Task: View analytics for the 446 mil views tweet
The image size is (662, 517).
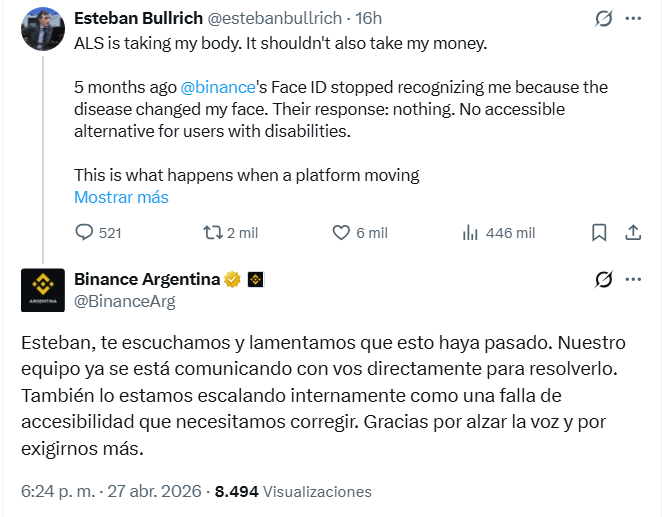Action: pyautogui.click(x=470, y=233)
